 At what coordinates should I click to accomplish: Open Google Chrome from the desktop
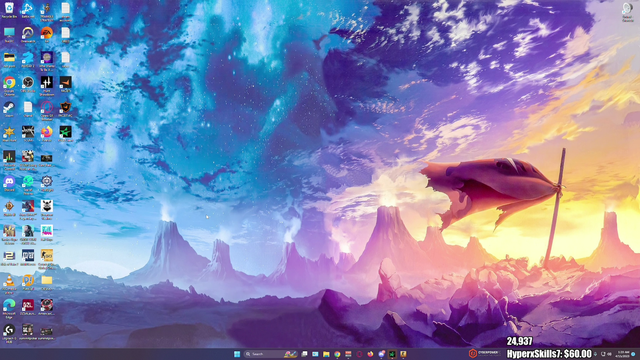(9, 85)
